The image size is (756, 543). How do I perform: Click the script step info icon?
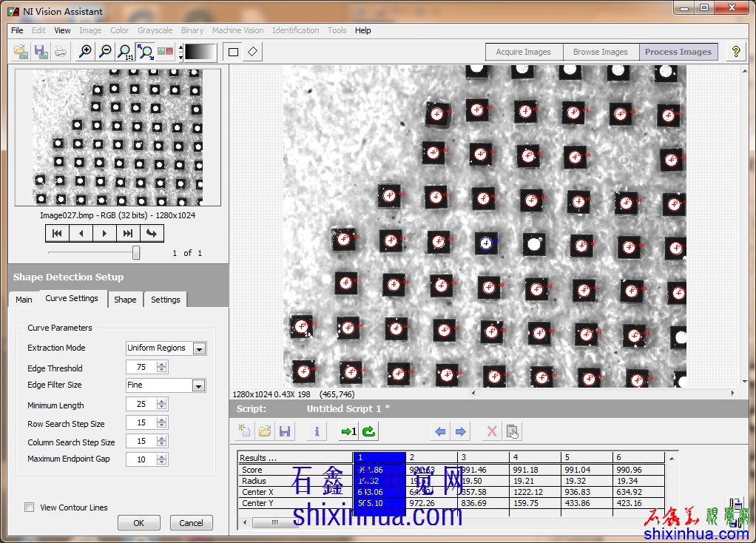(317, 431)
